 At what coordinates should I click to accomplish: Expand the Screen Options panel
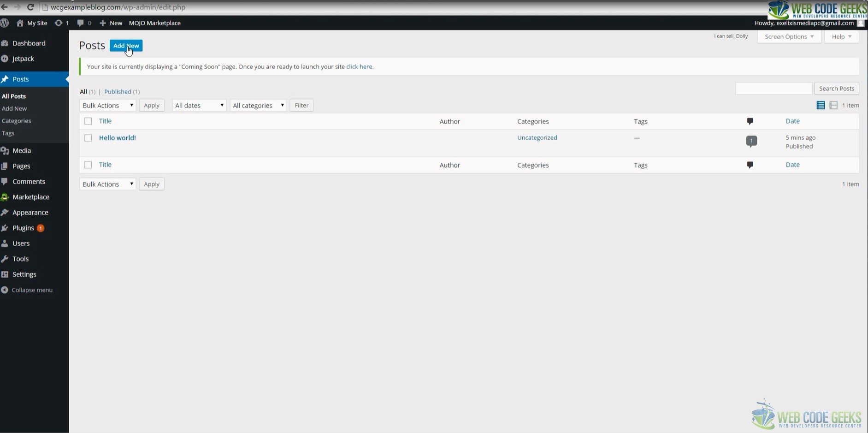coord(789,36)
